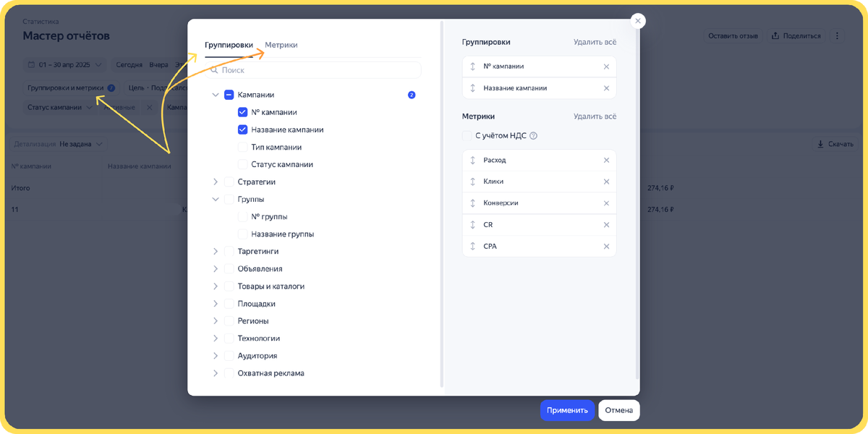Enable С учётом НДС checkbox
Image resolution: width=868 pixels, height=434 pixels.
pos(467,136)
